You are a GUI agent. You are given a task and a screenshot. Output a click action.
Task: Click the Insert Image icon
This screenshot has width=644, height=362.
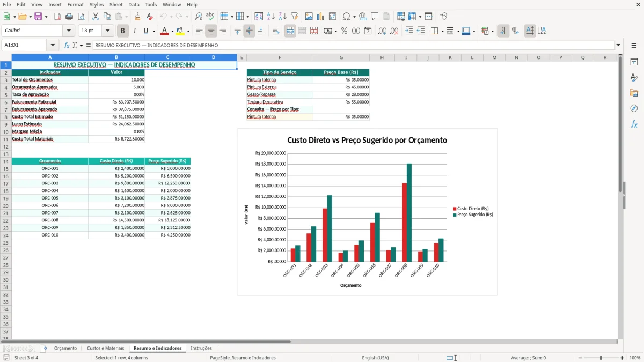click(309, 17)
